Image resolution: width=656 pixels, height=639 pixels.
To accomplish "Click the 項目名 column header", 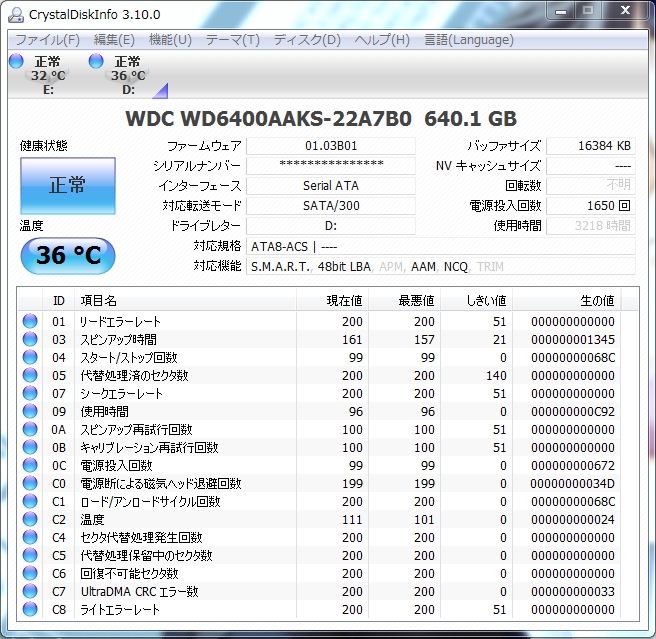I will click(x=185, y=300).
